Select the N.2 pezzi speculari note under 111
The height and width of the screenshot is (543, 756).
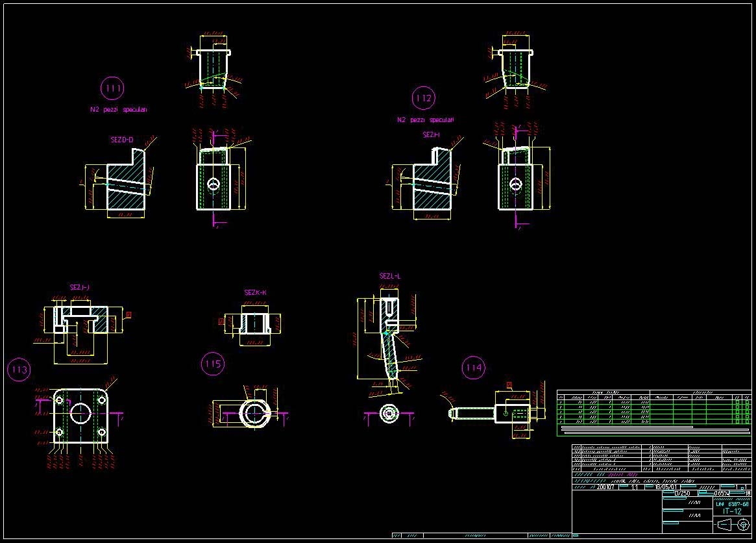[x=118, y=110]
